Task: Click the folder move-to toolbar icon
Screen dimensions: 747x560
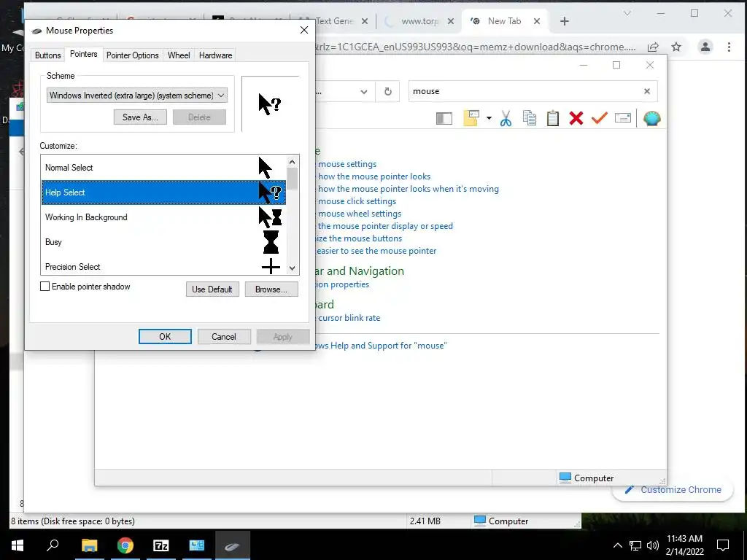Action: click(471, 118)
